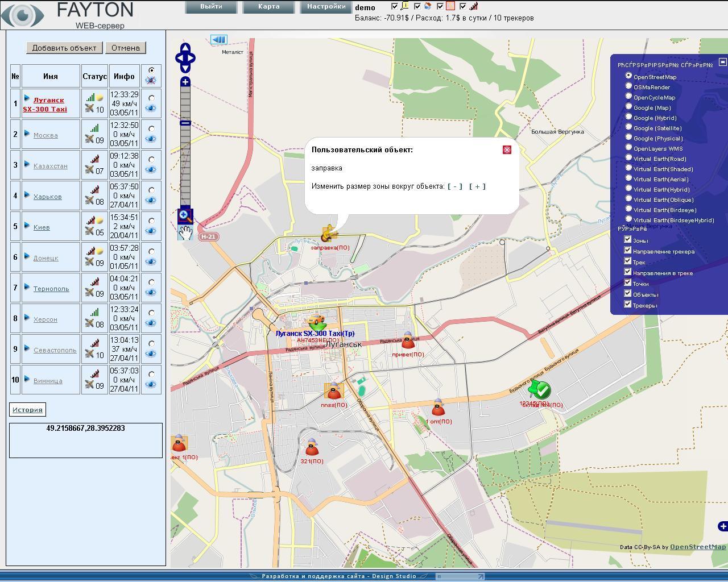Select Virtual Earth(Hybrid) base layer

(x=628, y=188)
